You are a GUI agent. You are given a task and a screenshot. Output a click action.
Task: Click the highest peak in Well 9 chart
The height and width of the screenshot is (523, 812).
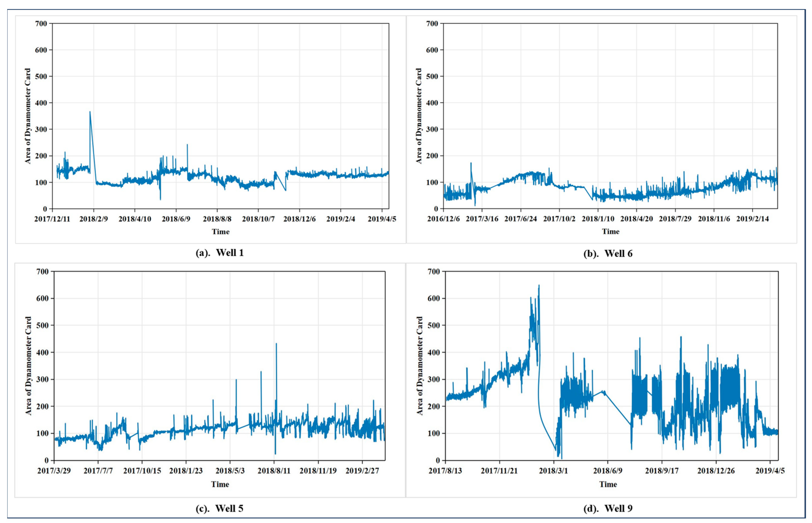click(539, 286)
